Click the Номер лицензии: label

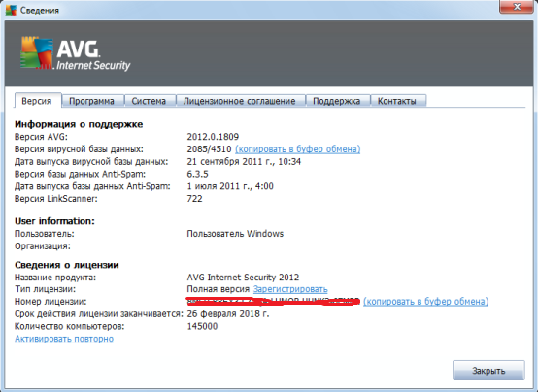[50, 302]
